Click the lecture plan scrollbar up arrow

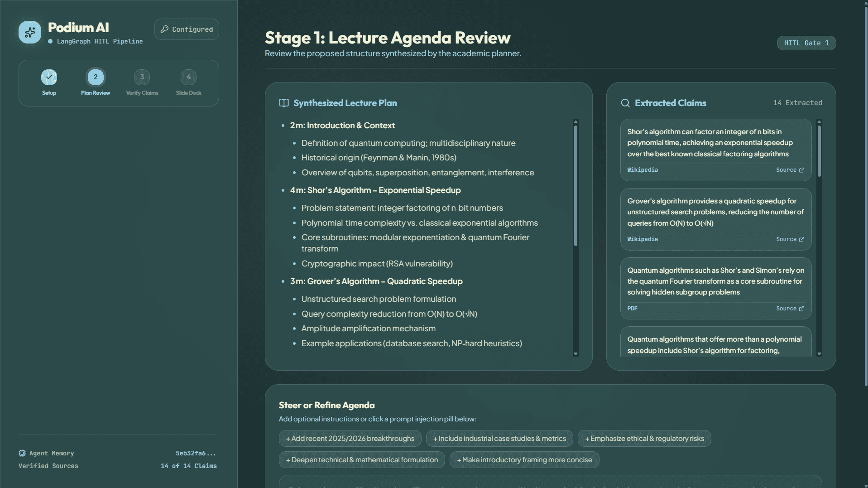[x=576, y=122]
